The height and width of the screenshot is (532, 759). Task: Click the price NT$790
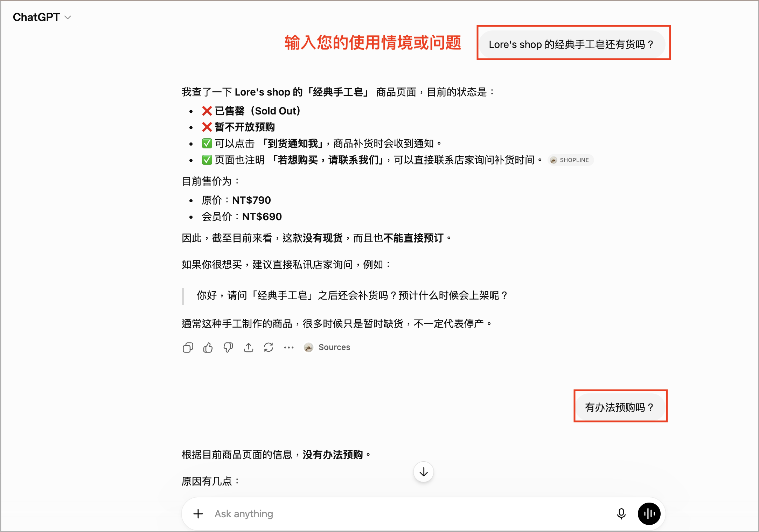point(252,200)
